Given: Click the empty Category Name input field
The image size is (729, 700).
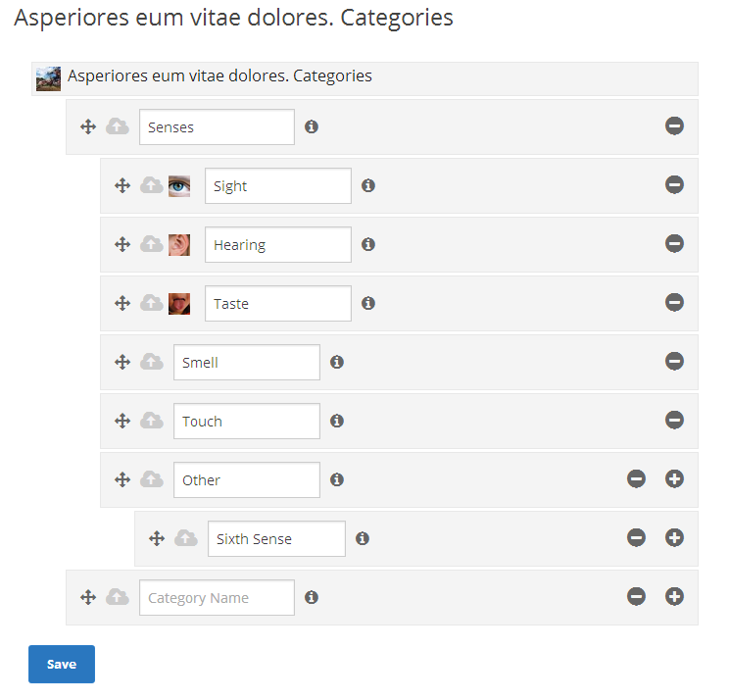Looking at the screenshot, I should click(x=217, y=597).
